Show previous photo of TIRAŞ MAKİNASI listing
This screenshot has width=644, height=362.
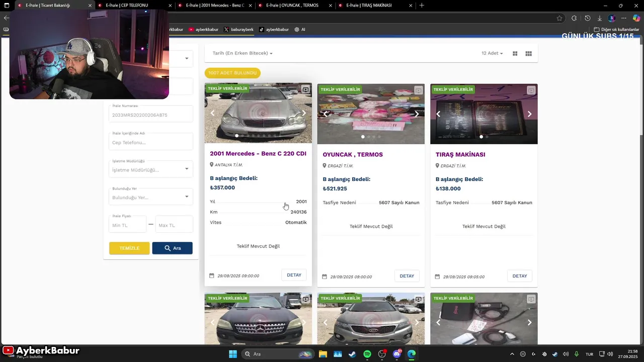(438, 114)
